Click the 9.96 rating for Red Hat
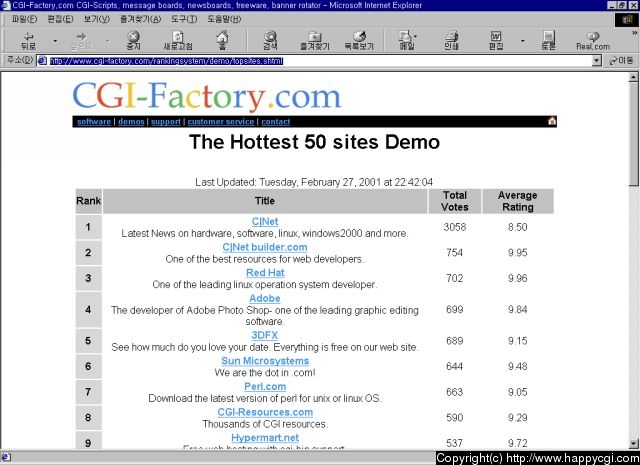Image resolution: width=640 pixels, height=465 pixels. (518, 278)
